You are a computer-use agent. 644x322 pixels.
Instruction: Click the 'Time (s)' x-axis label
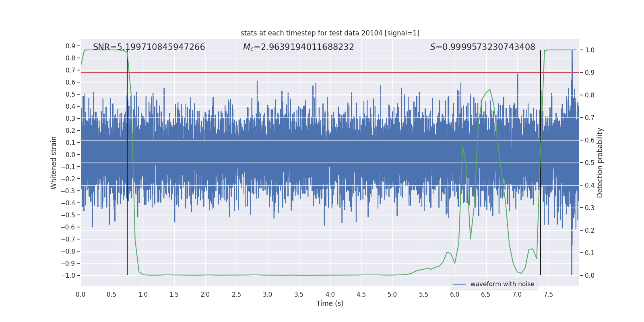[x=330, y=303]
